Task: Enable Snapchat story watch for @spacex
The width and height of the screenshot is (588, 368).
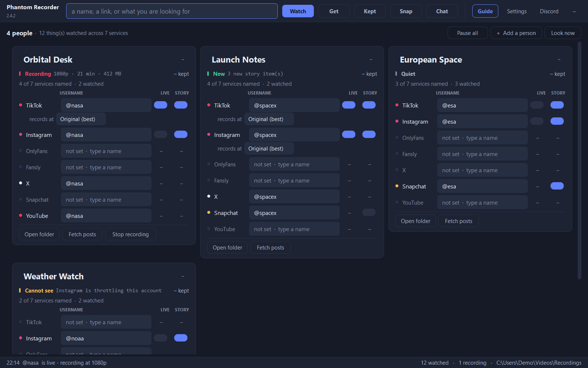Action: click(369, 213)
